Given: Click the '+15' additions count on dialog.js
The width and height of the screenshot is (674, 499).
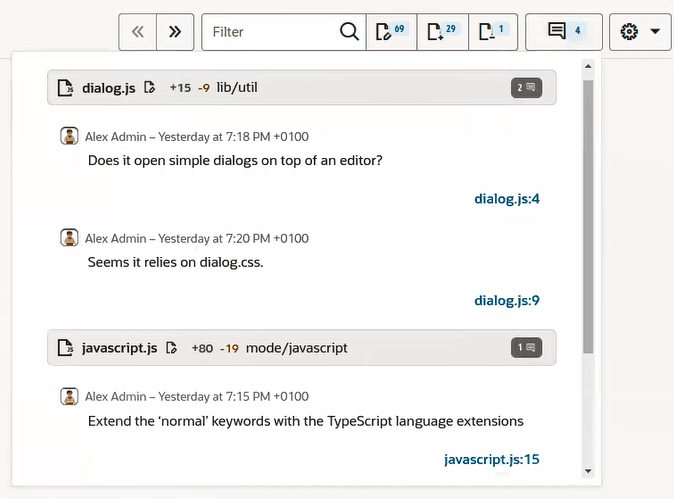Looking at the screenshot, I should tap(180, 88).
